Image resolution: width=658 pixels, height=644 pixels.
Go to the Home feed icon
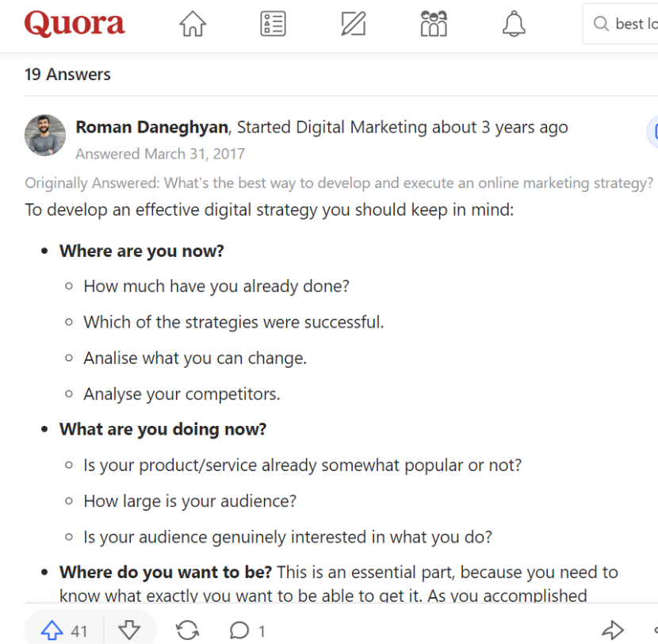pyautogui.click(x=193, y=25)
